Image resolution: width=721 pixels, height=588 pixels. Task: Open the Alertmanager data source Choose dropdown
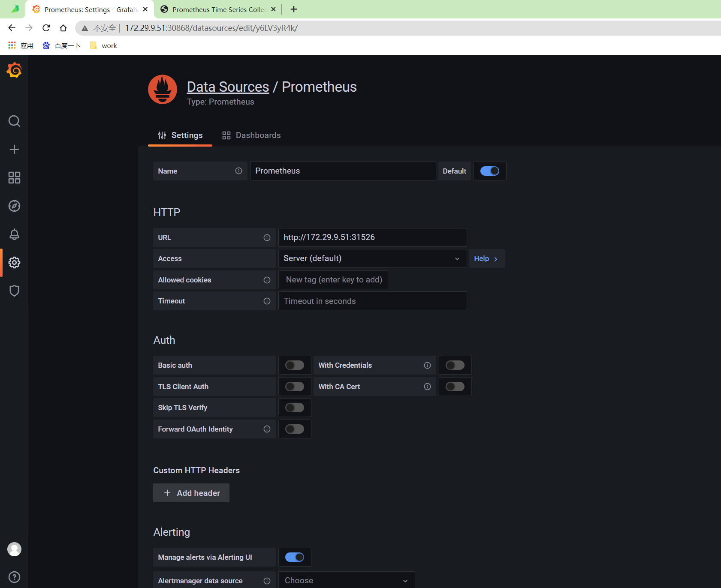pyautogui.click(x=347, y=580)
